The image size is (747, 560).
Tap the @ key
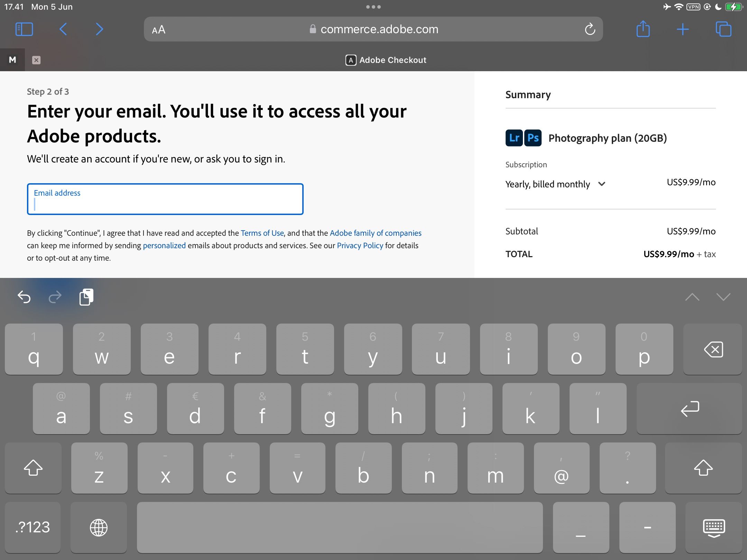point(561,468)
